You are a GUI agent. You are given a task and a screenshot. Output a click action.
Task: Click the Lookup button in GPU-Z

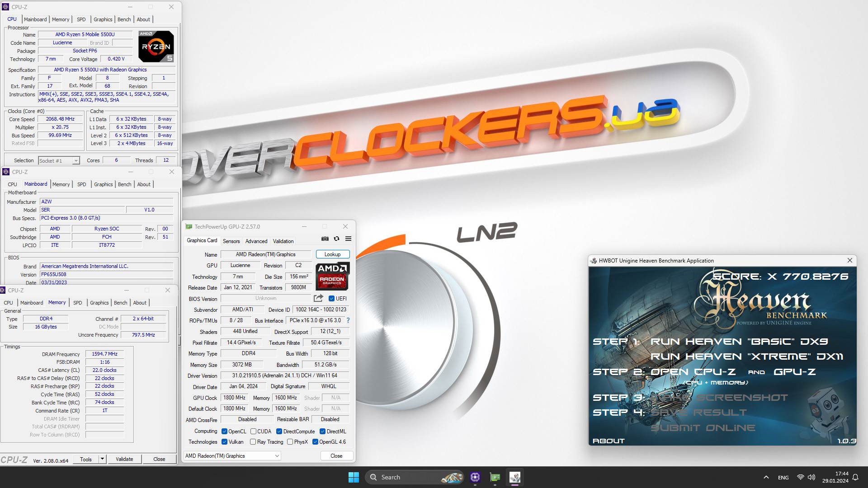tap(332, 254)
